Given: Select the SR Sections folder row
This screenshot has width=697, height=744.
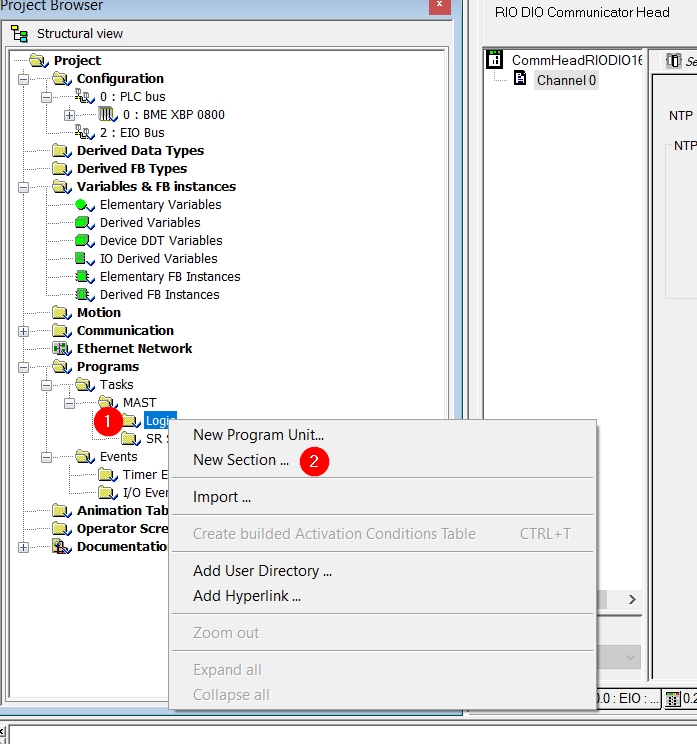Looking at the screenshot, I should 157,439.
